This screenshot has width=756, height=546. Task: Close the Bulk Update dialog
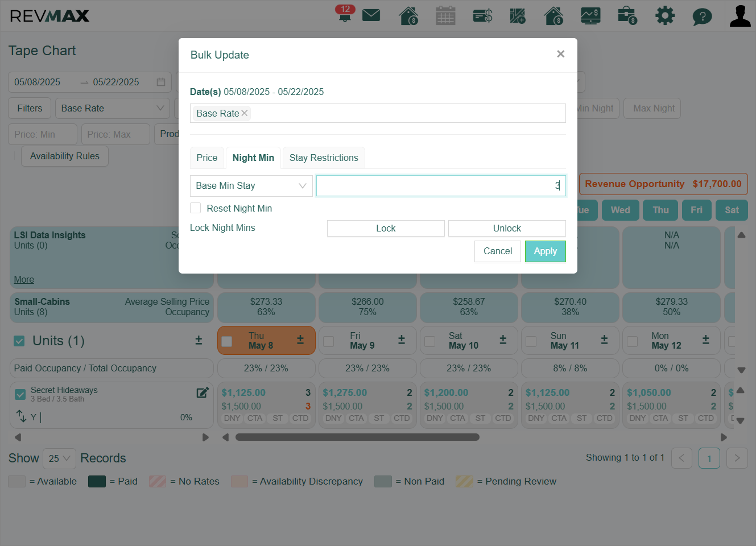560,54
